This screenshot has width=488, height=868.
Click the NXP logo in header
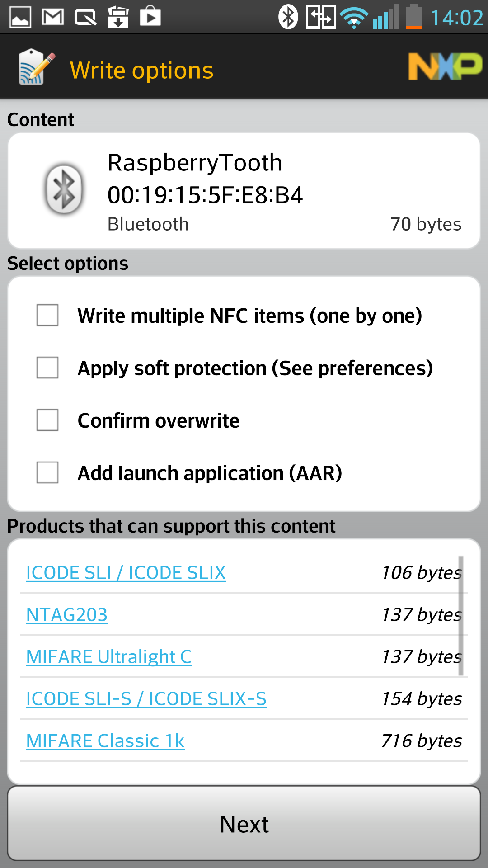pyautogui.click(x=445, y=67)
